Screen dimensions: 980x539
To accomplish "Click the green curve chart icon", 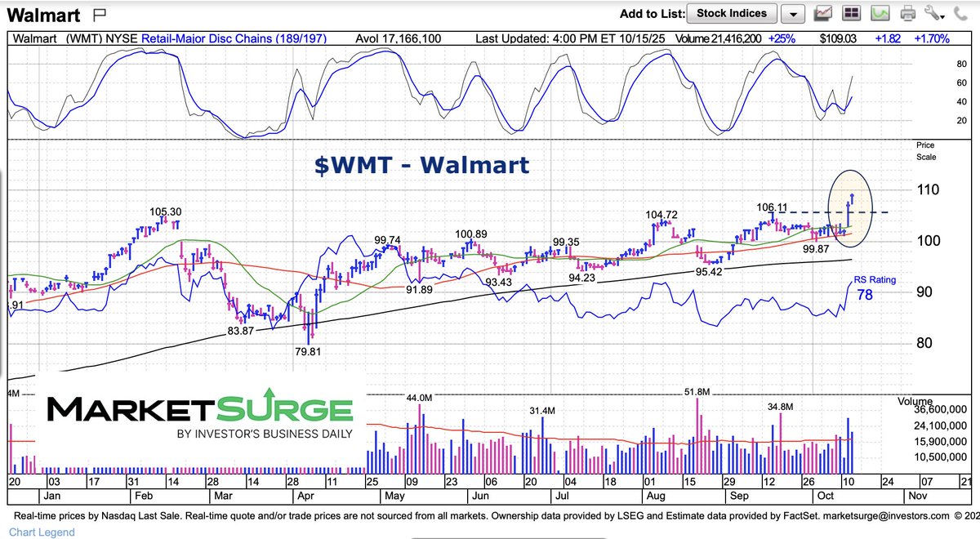I will (880, 13).
